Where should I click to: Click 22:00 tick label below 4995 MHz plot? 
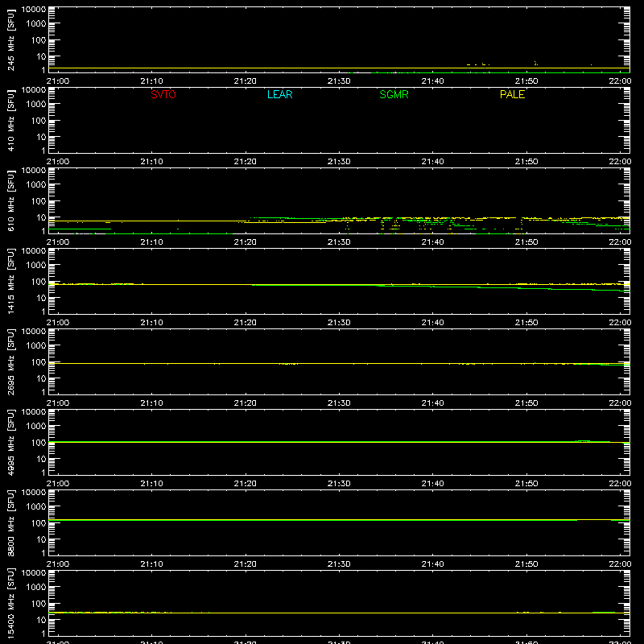point(620,484)
